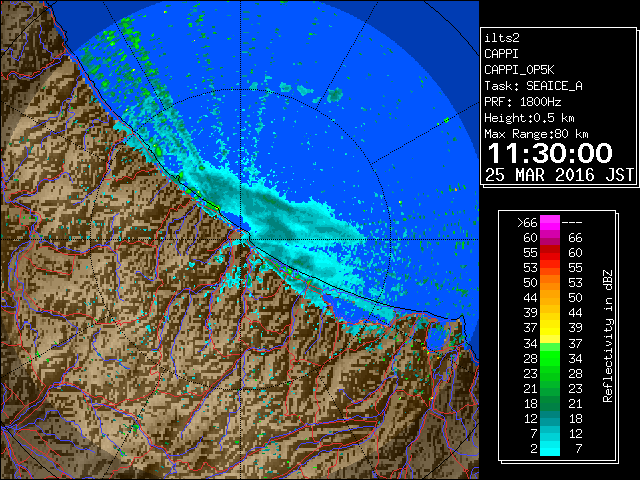Click the ">66" legend label
Image resolution: width=640 pixels, height=480 pixels.
pos(527,223)
